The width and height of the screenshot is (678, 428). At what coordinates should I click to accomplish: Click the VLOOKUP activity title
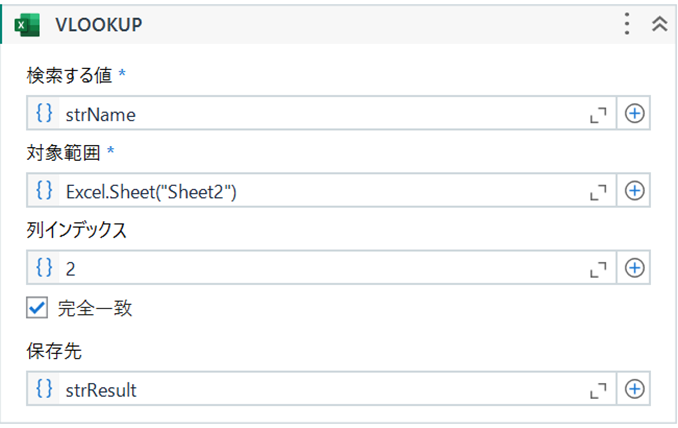click(x=98, y=25)
